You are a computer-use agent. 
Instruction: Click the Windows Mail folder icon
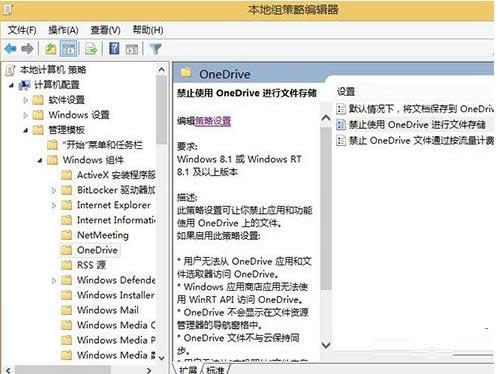click(x=67, y=310)
